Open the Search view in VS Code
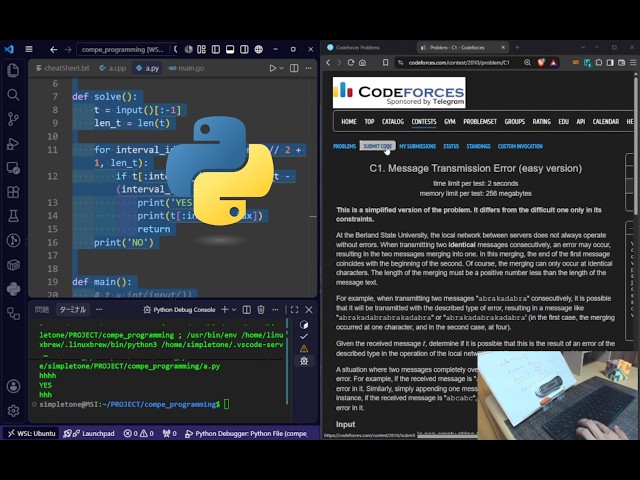Image resolution: width=640 pixels, height=480 pixels. click(x=13, y=95)
